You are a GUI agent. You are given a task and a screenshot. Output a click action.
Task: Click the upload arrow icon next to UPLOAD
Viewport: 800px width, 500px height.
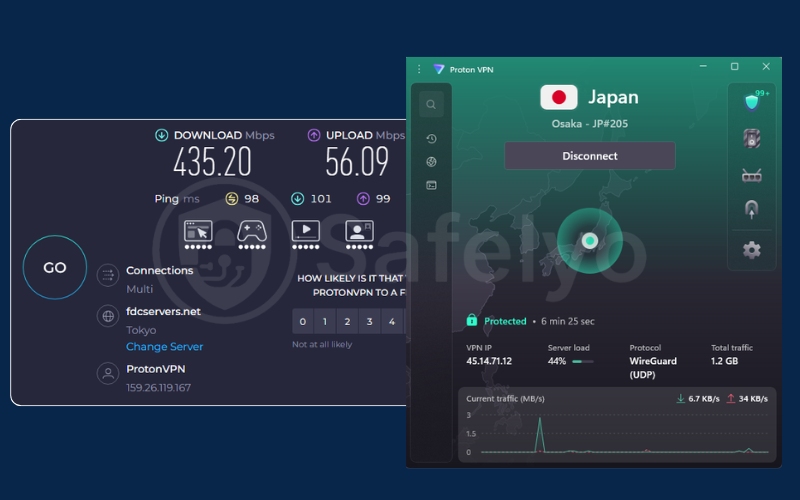pyautogui.click(x=314, y=135)
